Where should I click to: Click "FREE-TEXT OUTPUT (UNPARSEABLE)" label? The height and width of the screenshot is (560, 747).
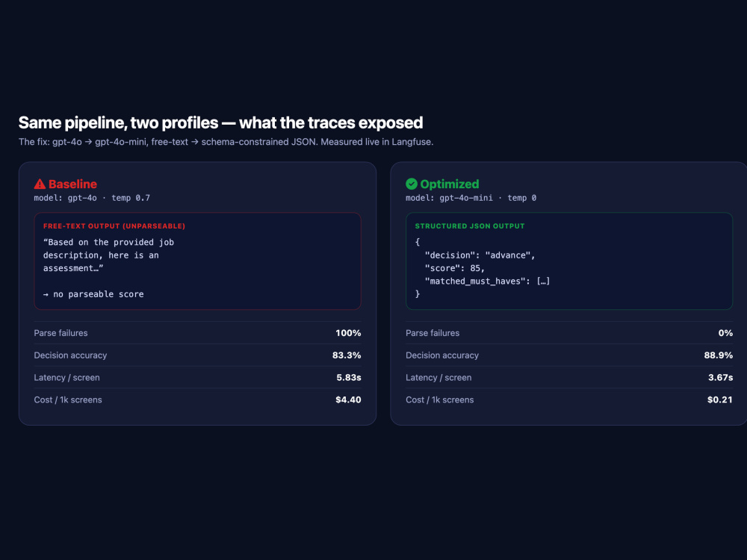pyautogui.click(x=114, y=226)
